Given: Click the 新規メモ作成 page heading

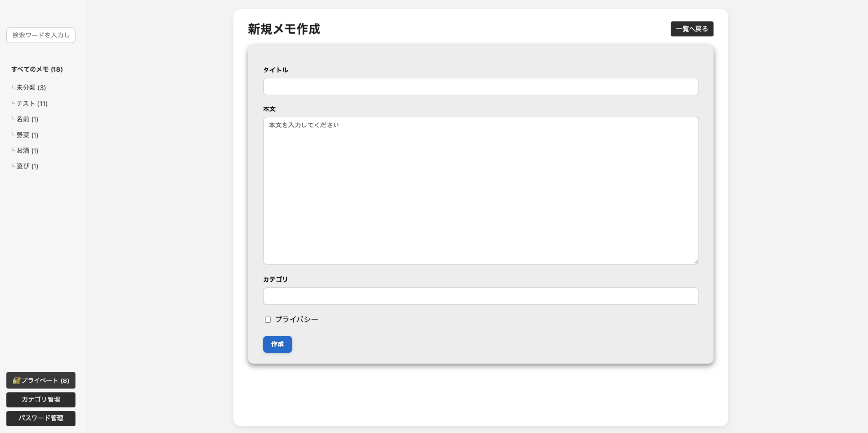Looking at the screenshot, I should point(284,29).
